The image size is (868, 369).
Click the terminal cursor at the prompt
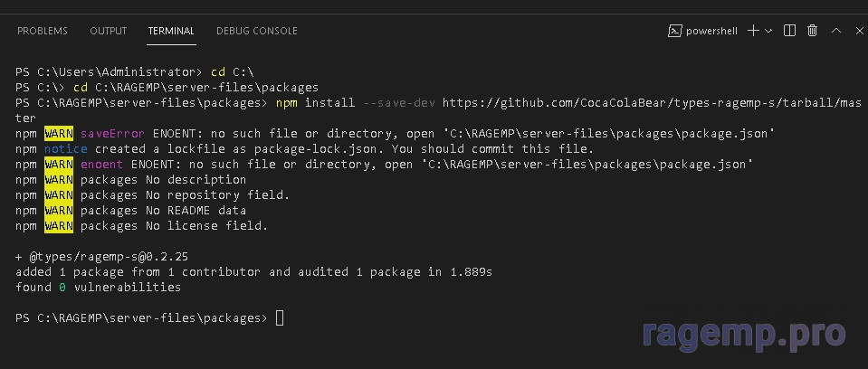(280, 318)
